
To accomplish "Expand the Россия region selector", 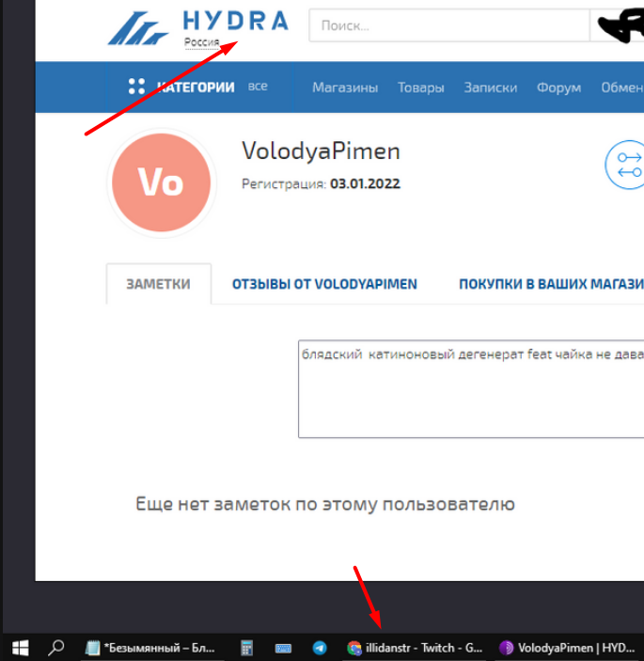I will pyautogui.click(x=201, y=42).
